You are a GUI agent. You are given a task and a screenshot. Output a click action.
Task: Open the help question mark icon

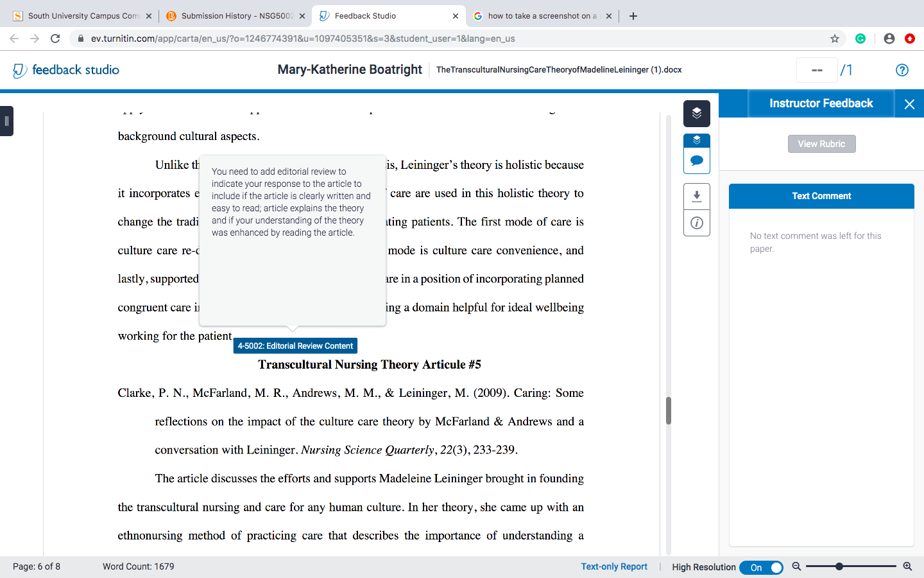pyautogui.click(x=902, y=70)
